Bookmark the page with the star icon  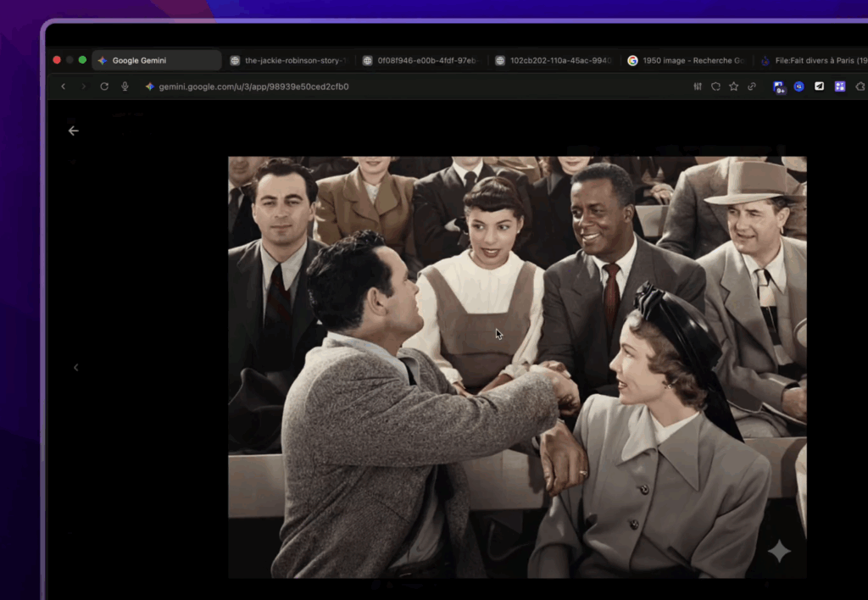click(733, 86)
